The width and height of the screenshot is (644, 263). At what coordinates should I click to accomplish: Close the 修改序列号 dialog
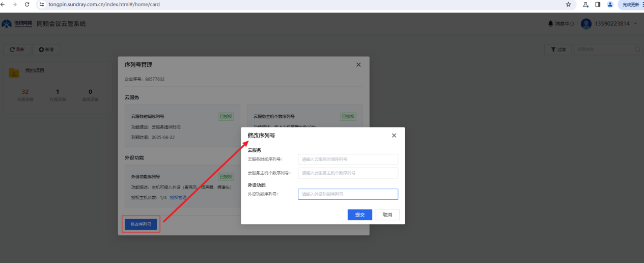(x=394, y=136)
